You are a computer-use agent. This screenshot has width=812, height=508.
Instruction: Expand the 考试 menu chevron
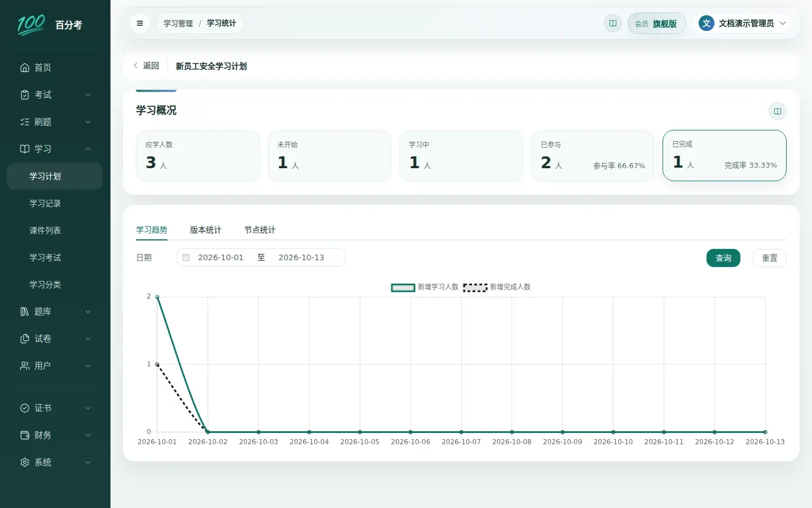coord(88,95)
